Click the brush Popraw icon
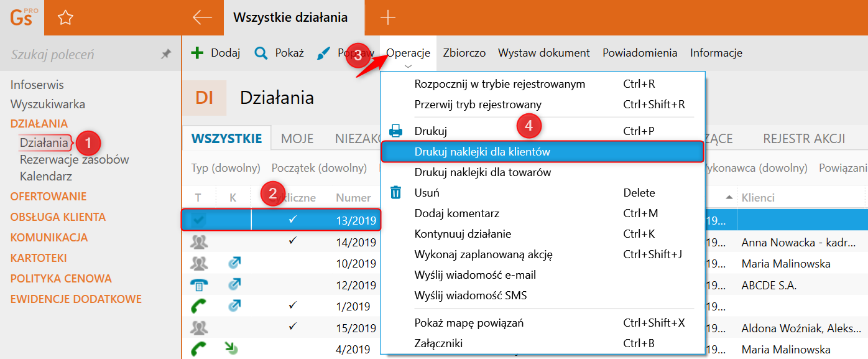Screen dimensions: 868x359 [323, 53]
